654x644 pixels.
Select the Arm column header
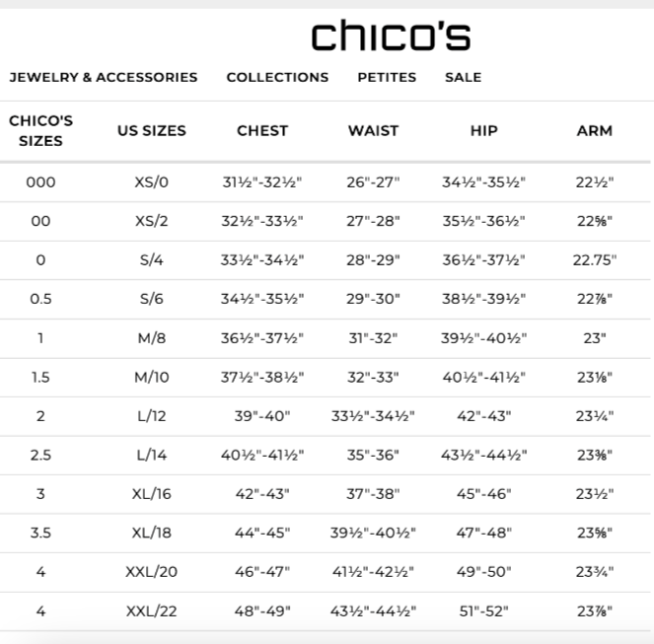point(594,130)
